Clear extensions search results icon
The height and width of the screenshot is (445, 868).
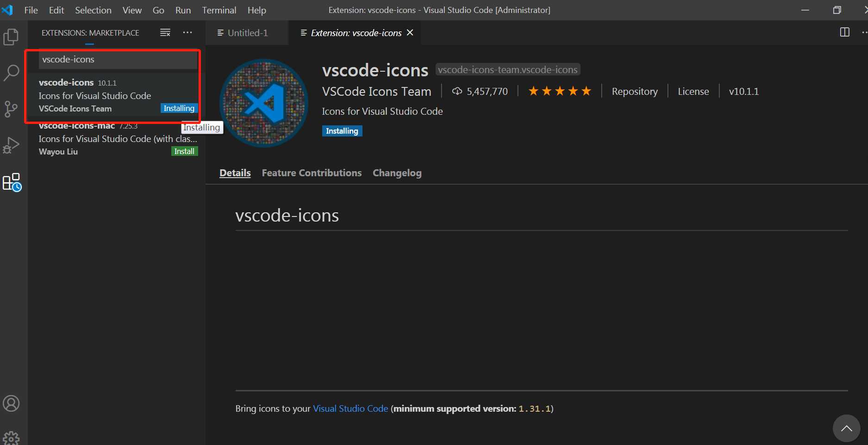point(165,32)
